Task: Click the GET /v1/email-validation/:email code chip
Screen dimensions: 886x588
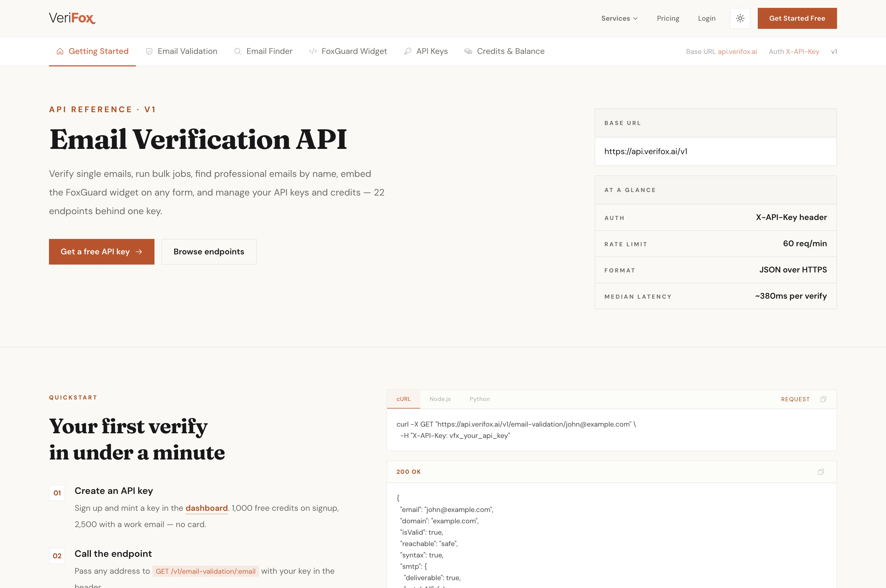Action: click(205, 571)
